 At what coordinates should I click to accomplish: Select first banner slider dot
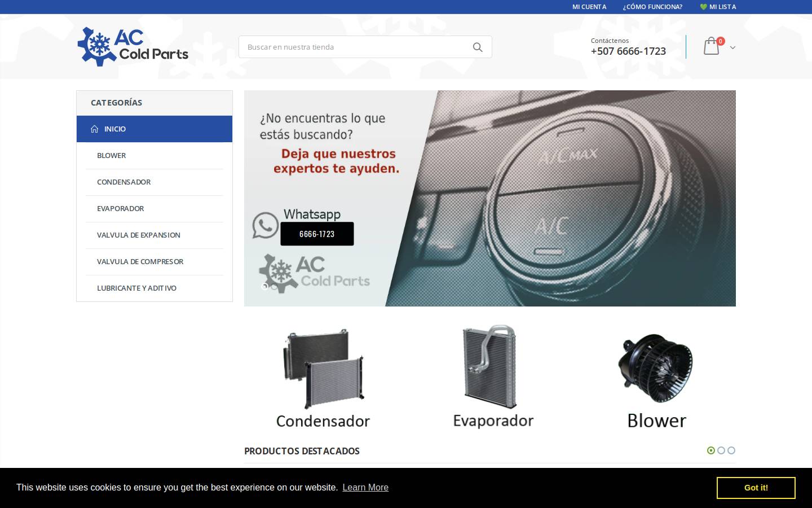[264, 287]
